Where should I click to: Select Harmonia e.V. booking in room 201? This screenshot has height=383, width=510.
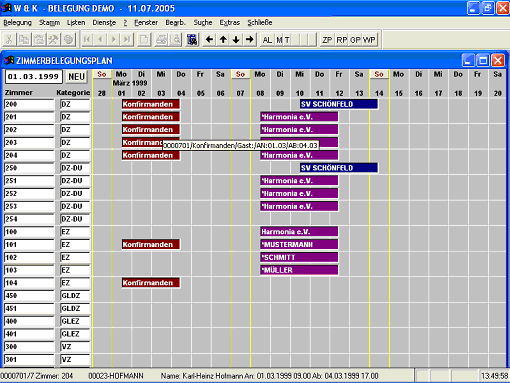pos(299,117)
